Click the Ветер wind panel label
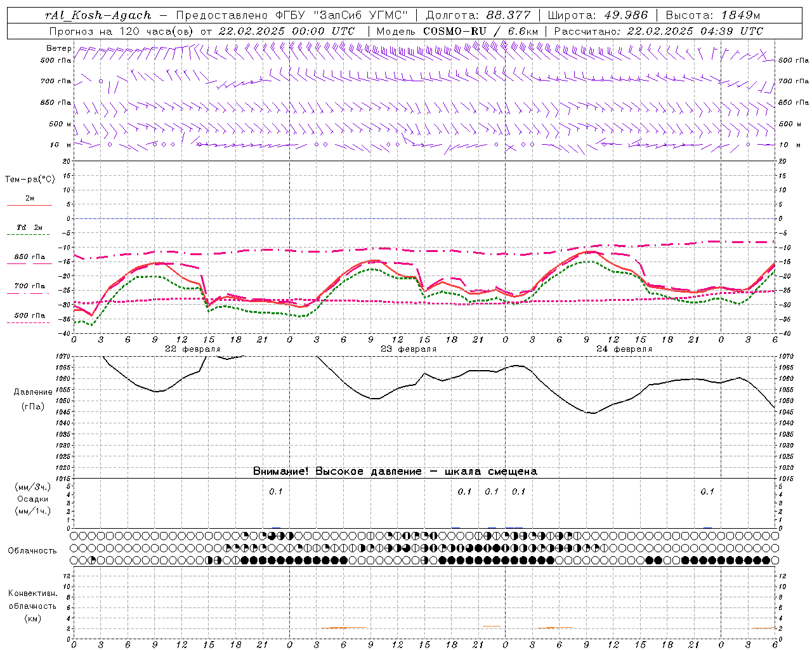 click(x=59, y=48)
